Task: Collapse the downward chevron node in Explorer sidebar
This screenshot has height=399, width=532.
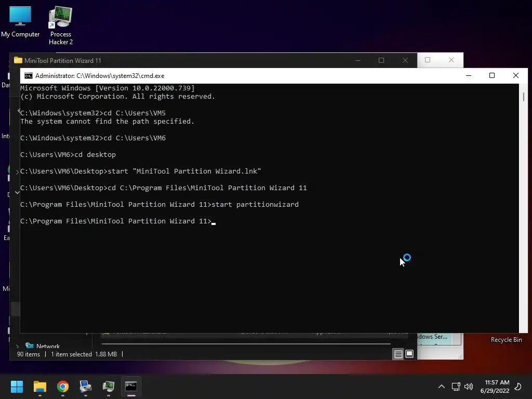Action: (17, 193)
